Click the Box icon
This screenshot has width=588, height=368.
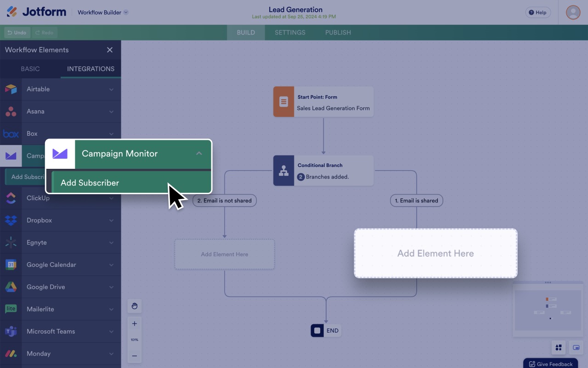11,134
